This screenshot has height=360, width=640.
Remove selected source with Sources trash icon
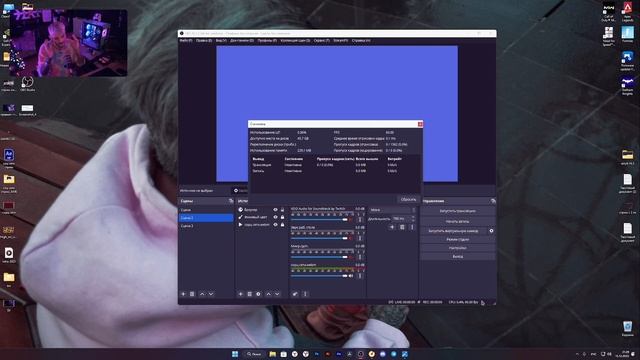pos(249,294)
